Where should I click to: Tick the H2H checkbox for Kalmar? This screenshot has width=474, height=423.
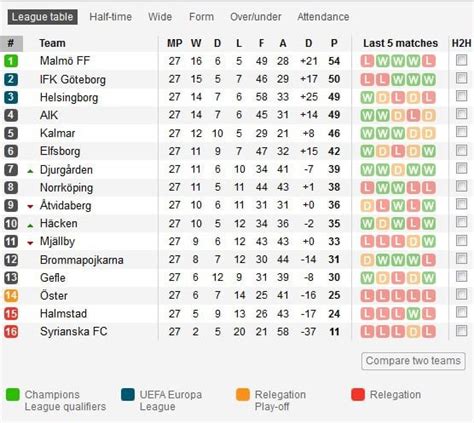tap(462, 132)
